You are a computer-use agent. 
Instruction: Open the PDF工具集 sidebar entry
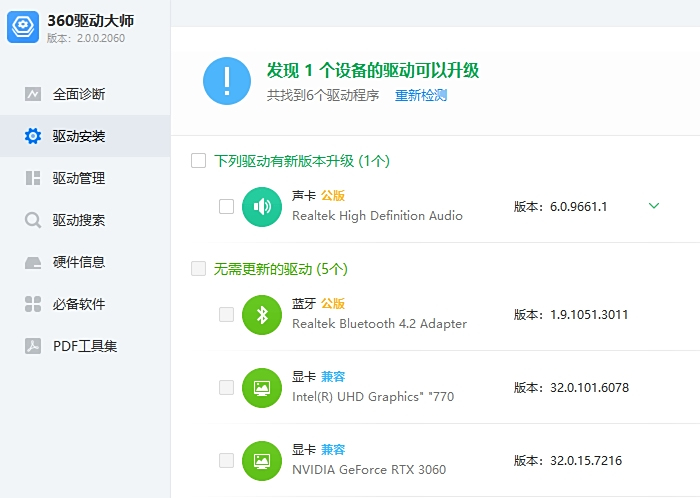(x=84, y=346)
